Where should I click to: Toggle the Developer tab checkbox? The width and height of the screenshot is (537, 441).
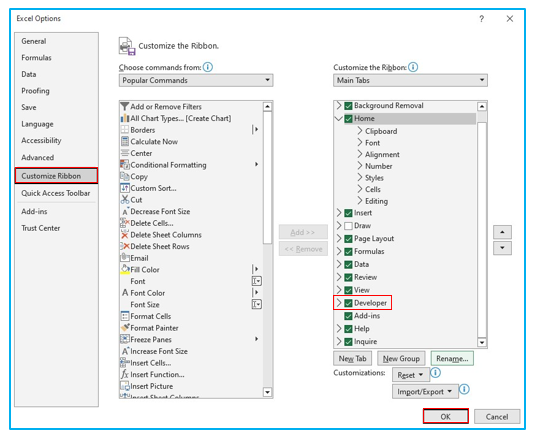tap(348, 303)
